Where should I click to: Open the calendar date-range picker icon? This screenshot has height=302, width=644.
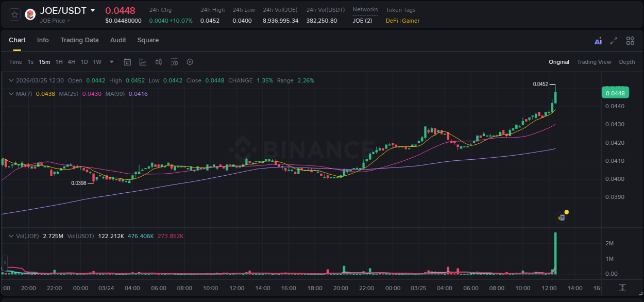tap(127, 62)
